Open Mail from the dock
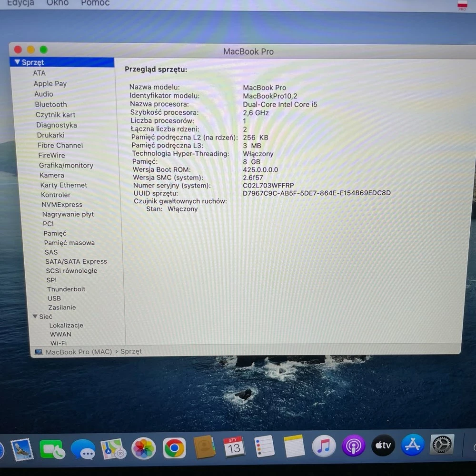 click(x=21, y=449)
